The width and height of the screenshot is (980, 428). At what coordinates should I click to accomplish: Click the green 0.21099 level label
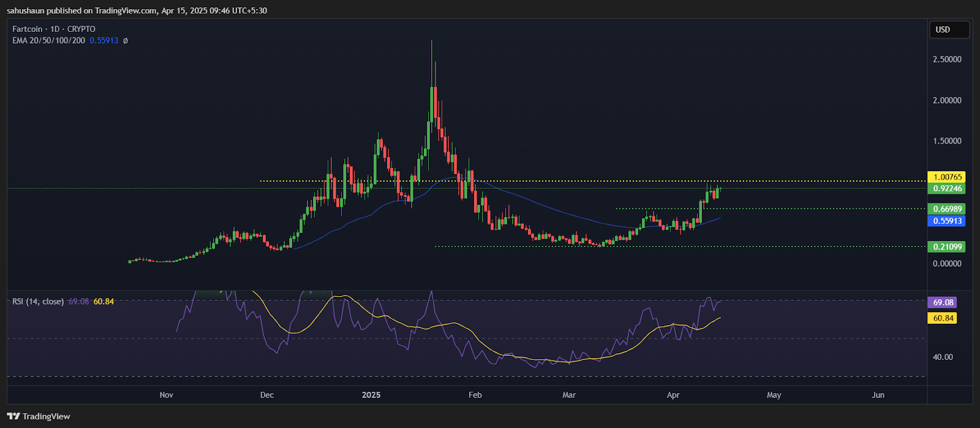(947, 246)
